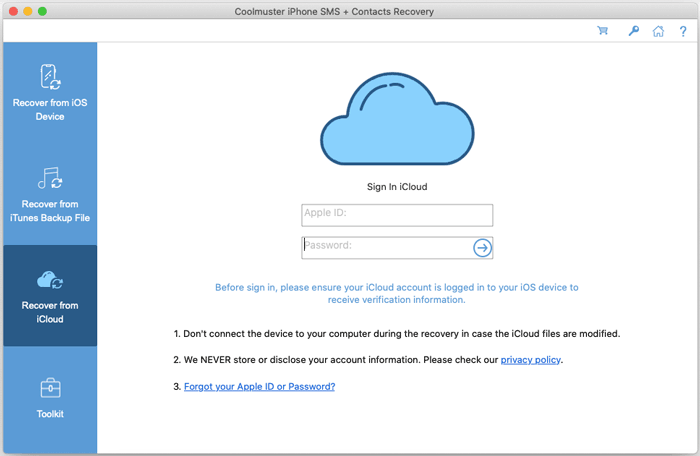Select Recover from iOS Device tab
This screenshot has width=700, height=456.
pyautogui.click(x=50, y=93)
